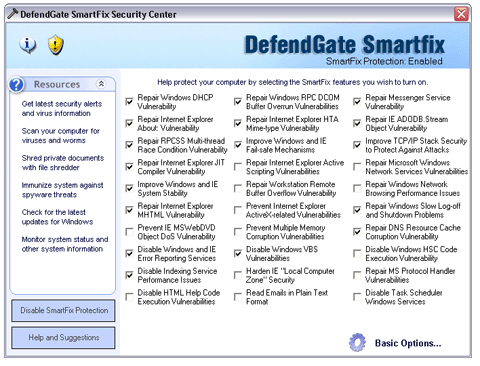Toggle Repair Internet Explorer About: Vulnerability checkbox
This screenshot has width=480, height=366.
pos(129,123)
